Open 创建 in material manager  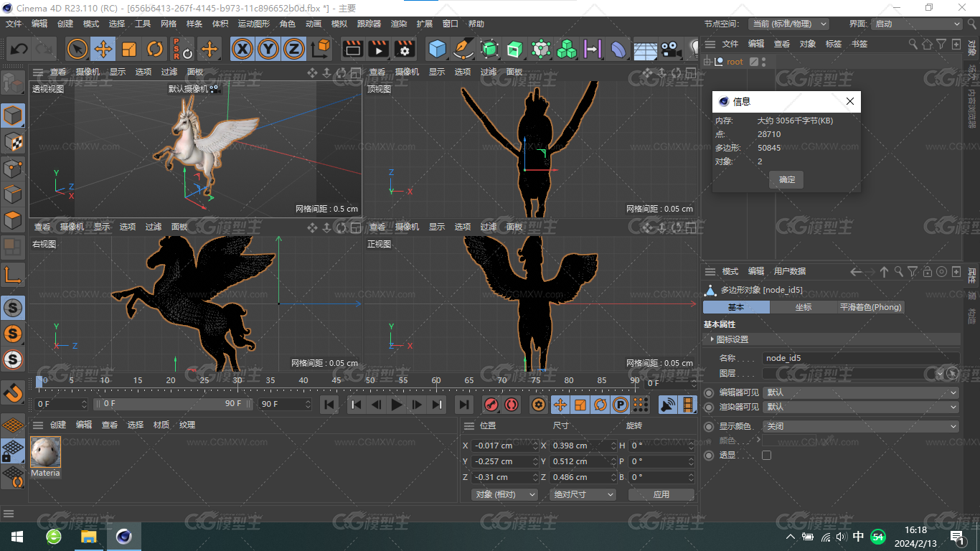[58, 425]
